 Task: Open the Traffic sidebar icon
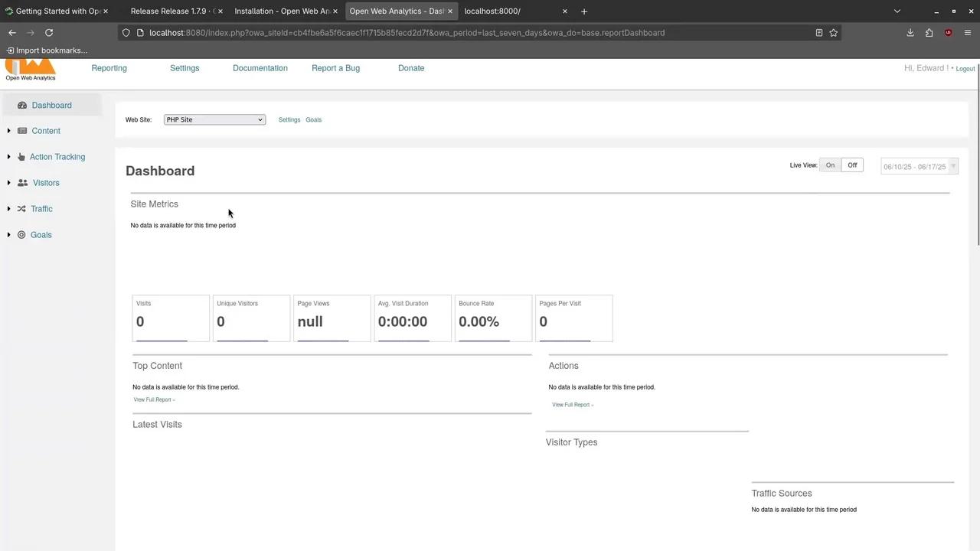point(21,208)
